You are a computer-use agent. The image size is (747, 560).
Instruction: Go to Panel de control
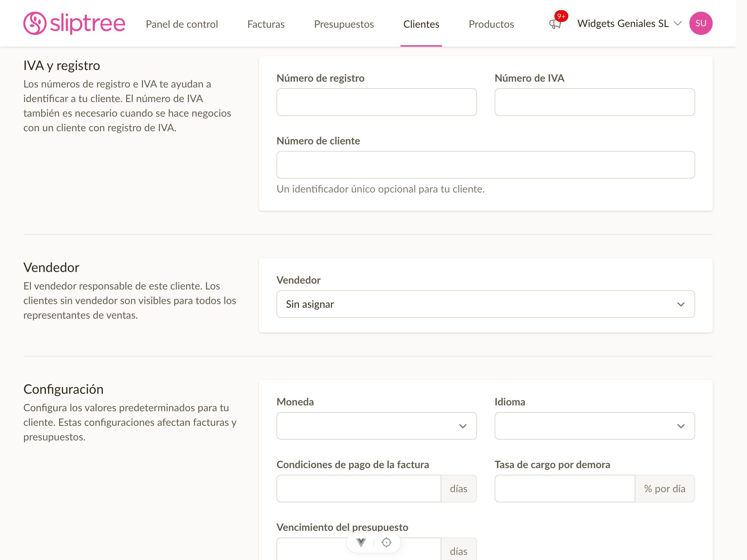pyautogui.click(x=182, y=24)
